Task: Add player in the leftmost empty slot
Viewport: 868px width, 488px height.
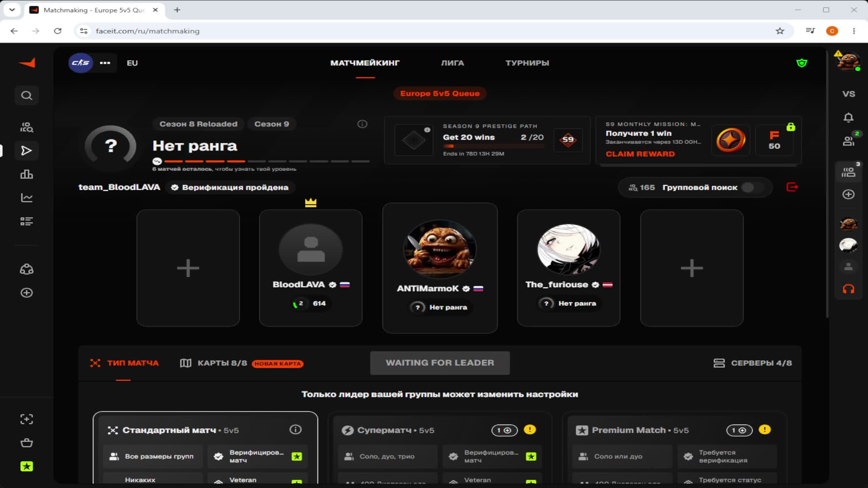Action: point(188,268)
